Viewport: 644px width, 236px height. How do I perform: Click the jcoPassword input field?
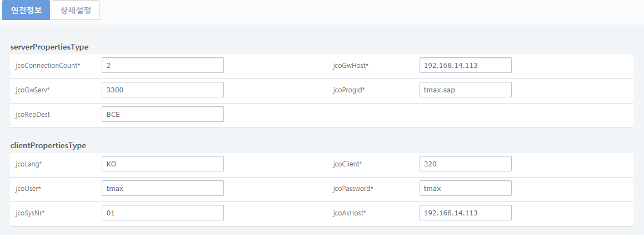(465, 188)
